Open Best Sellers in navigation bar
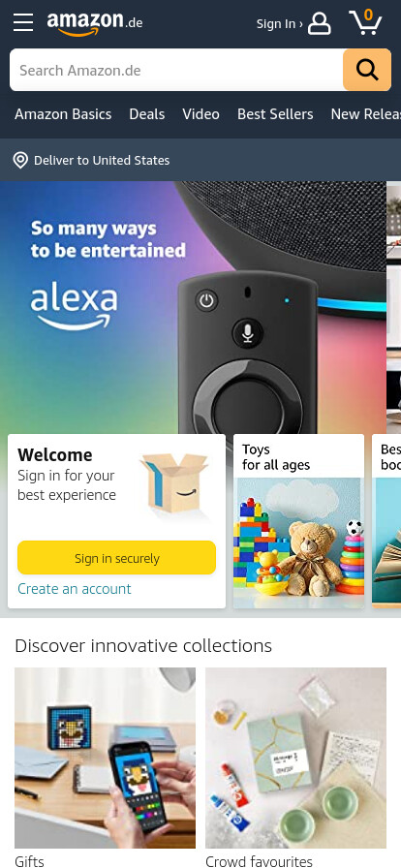This screenshot has height=868, width=401. (x=275, y=114)
